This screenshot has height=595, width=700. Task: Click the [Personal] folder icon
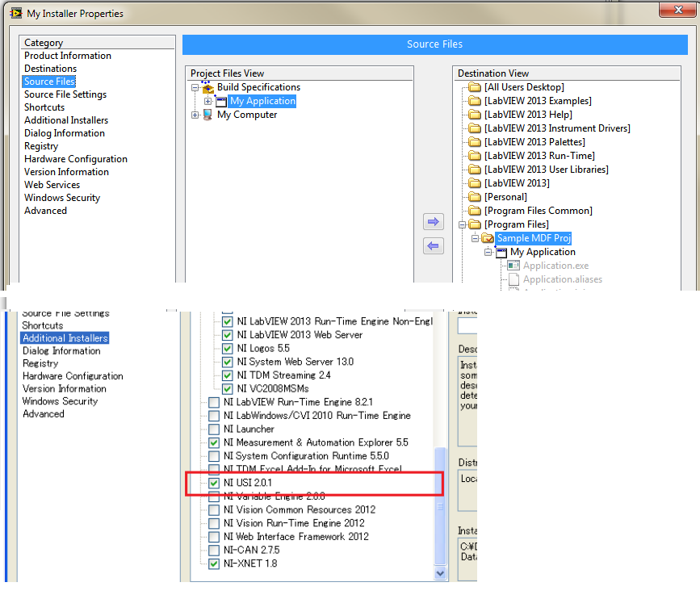click(475, 197)
